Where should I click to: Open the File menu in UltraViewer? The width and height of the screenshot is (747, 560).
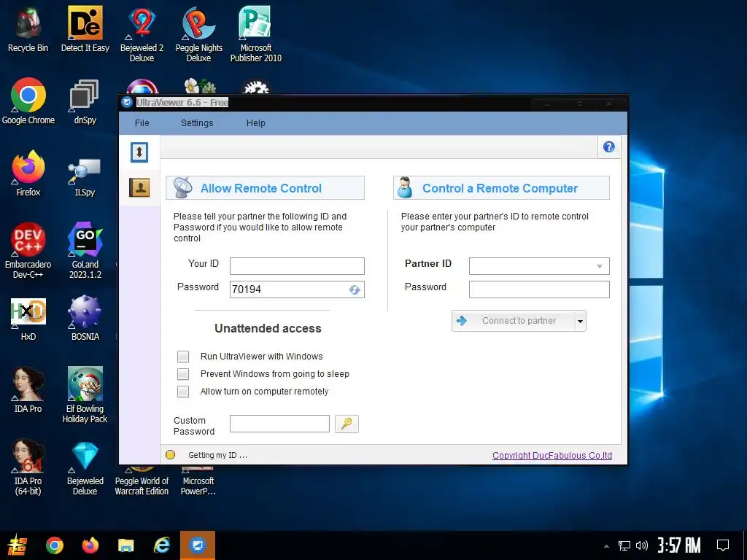pyautogui.click(x=142, y=122)
